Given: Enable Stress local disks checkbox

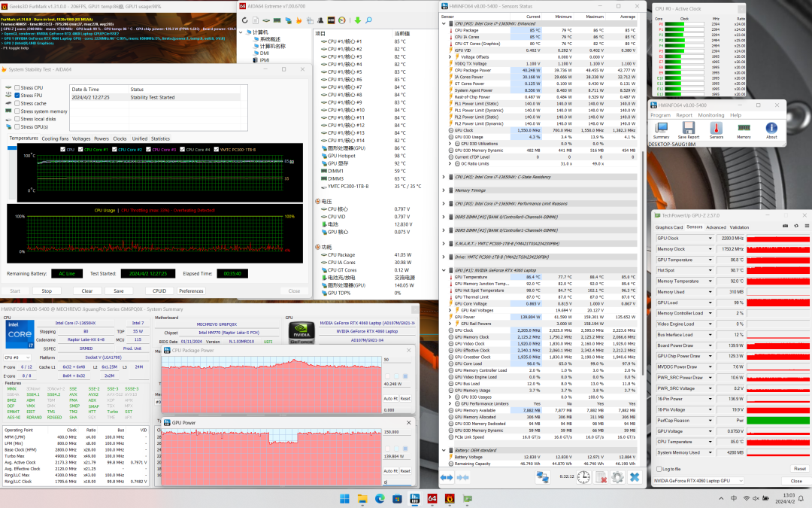Looking at the screenshot, I should (x=17, y=119).
